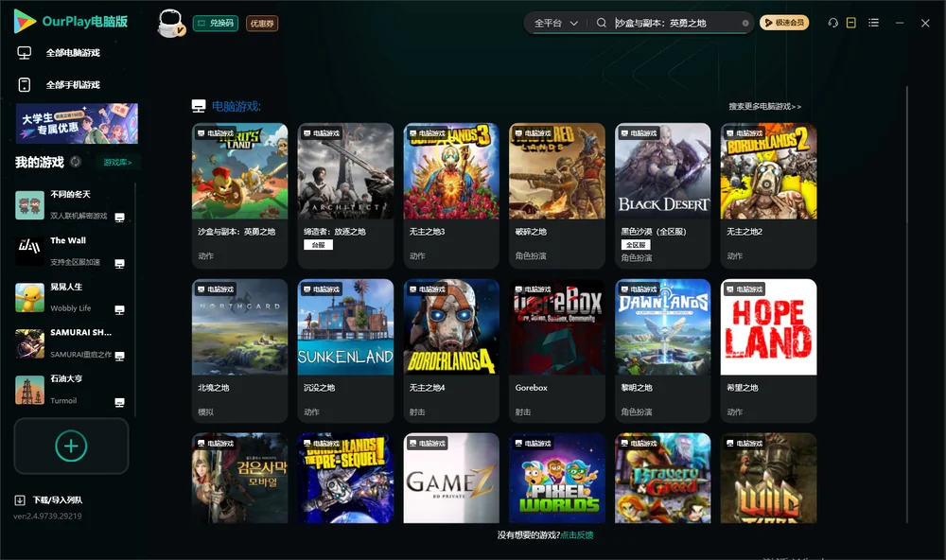
Task: Open the 极速会员 VIP membership button
Action: [x=783, y=23]
